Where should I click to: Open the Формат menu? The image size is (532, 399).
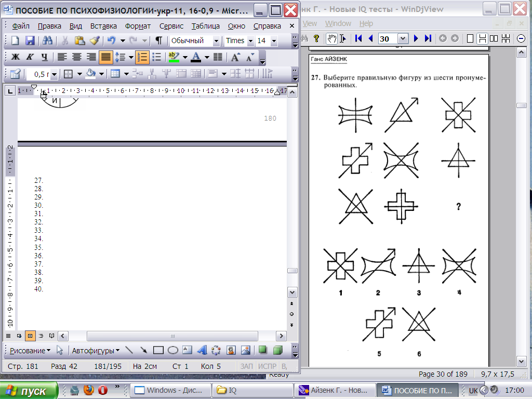[x=138, y=26]
